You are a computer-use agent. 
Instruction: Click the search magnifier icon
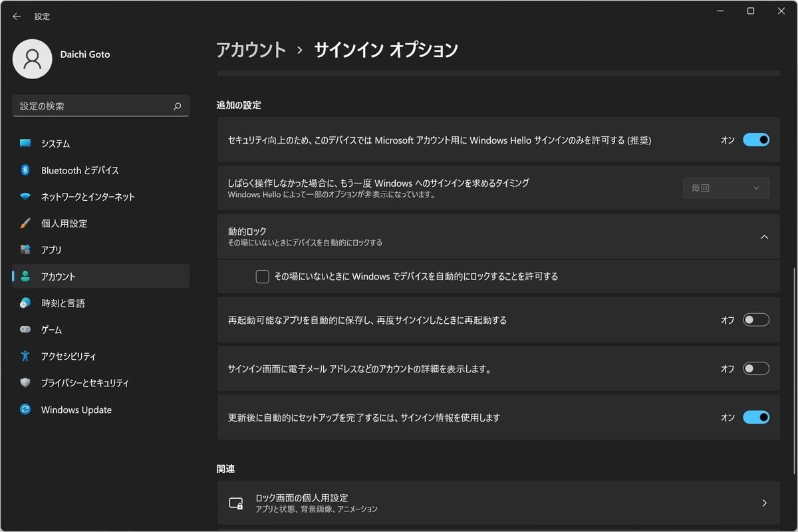pyautogui.click(x=178, y=106)
